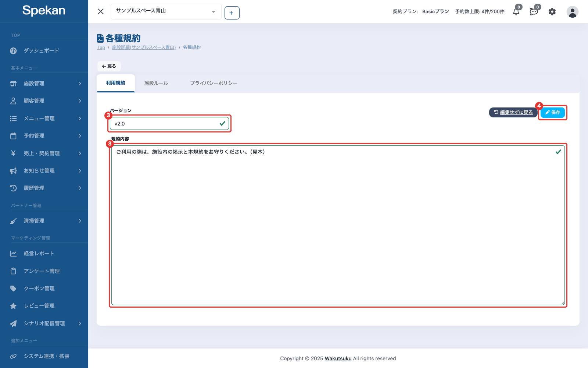Open the facility selector dropdown サンプルスペース青山
Screen dimensions: 588x368
tap(166, 11)
